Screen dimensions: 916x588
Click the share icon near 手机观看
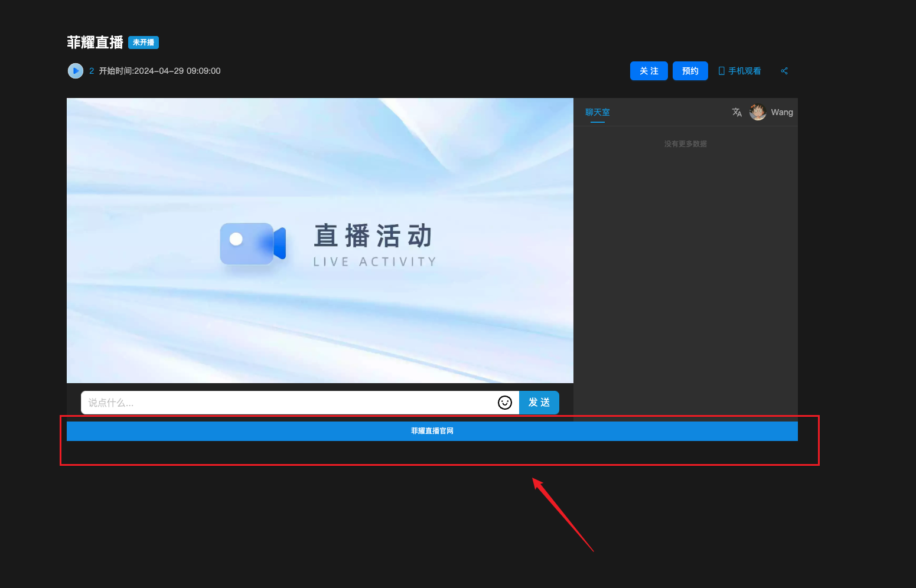(784, 71)
